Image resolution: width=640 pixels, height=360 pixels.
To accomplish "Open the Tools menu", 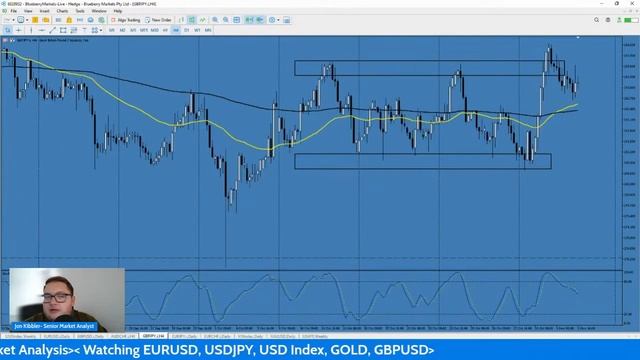I will pyautogui.click(x=80, y=11).
